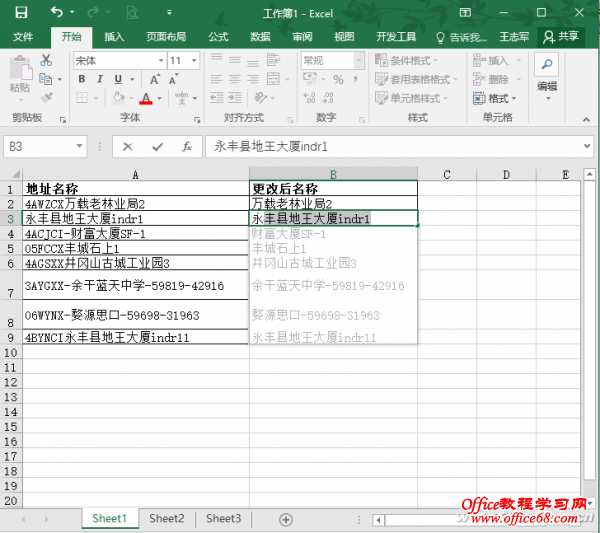Click the middle align icon
The image size is (600, 533).
click(x=235, y=60)
